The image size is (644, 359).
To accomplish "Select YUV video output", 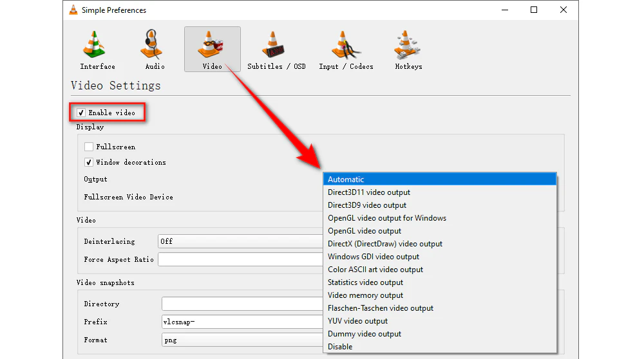I will click(439, 321).
